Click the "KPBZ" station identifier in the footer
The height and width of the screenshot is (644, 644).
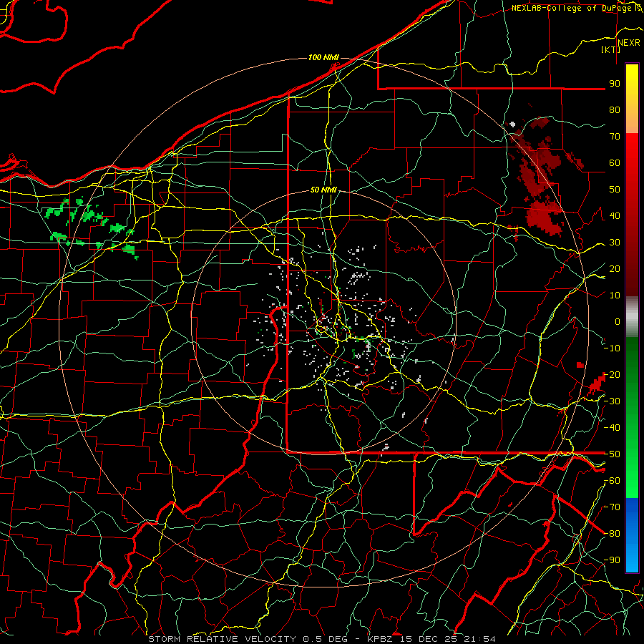click(x=381, y=639)
